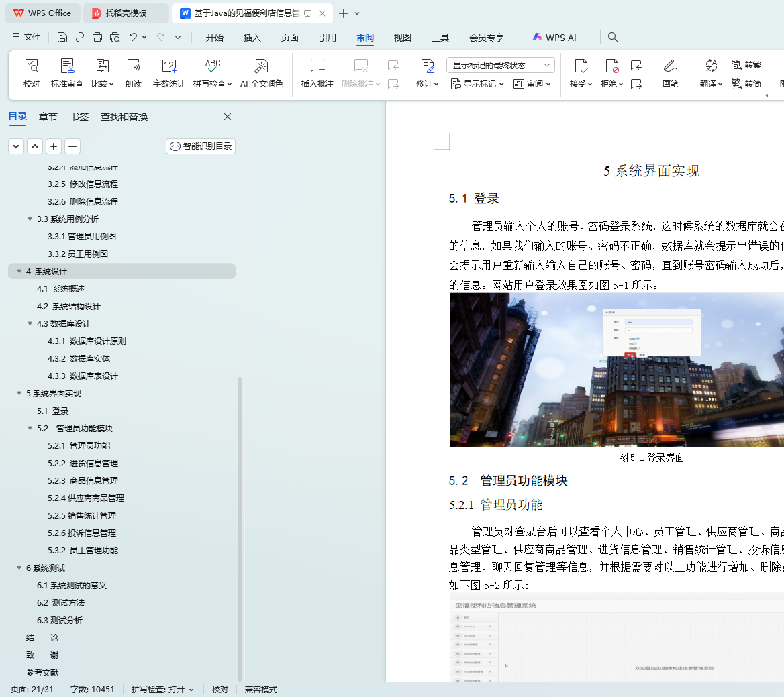
Task: Switch to the 页面 ribbon tab
Action: (x=289, y=38)
